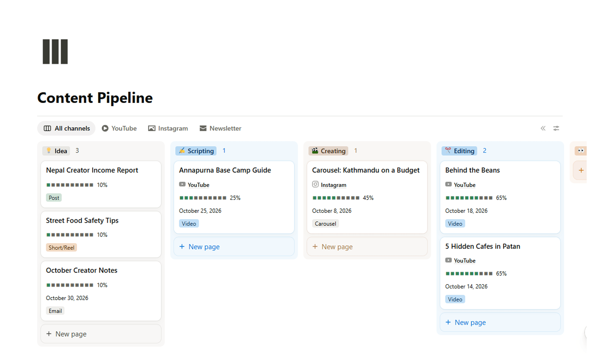The image size is (589, 364).
Task: Open the Newsletter view tab
Action: coord(221,128)
